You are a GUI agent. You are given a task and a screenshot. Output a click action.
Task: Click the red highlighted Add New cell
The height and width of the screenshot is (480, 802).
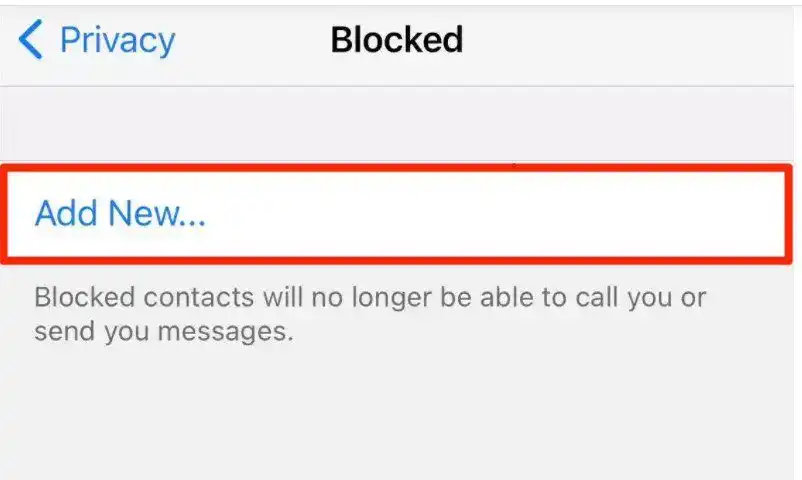point(396,213)
